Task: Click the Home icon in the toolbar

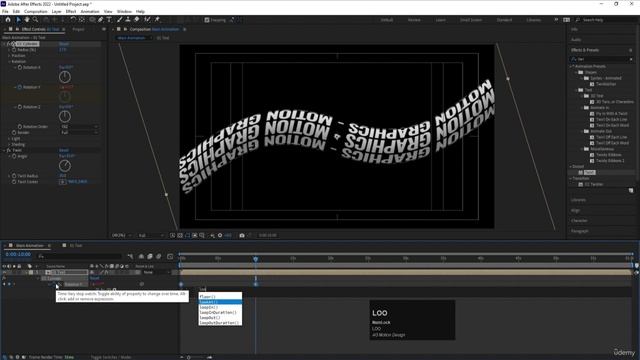Action: (x=8, y=20)
